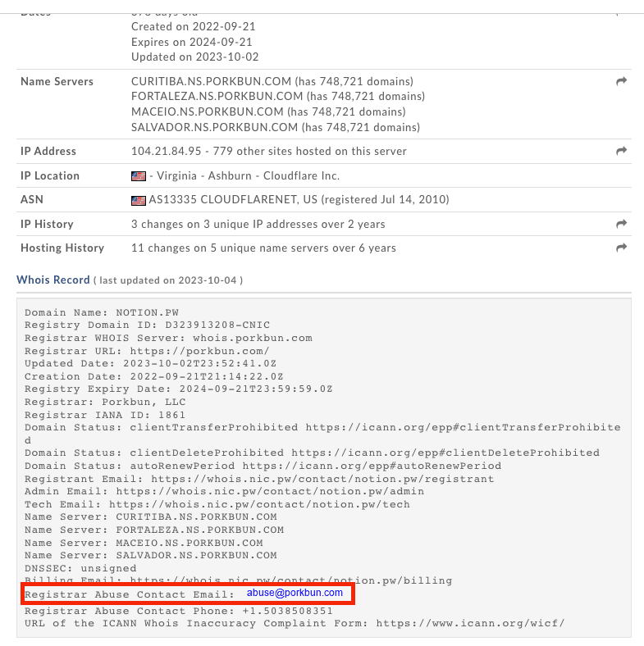Screen dimensions: 644x646
Task: Click Registrar WHOIS Server whois.porkbun.com line
Action: tap(168, 339)
